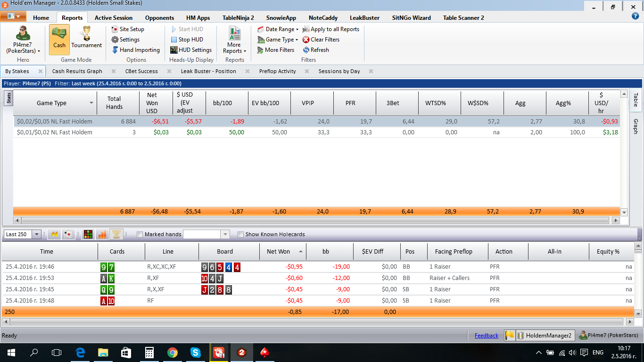Open the Last 250 hands dropdown
Image resolution: width=644 pixels, height=362 pixels.
[36, 234]
